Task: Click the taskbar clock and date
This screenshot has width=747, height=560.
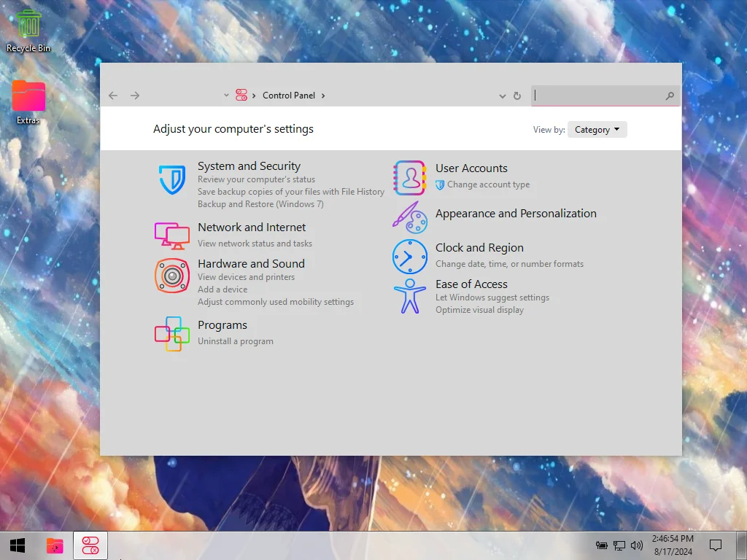Action: coord(673,545)
